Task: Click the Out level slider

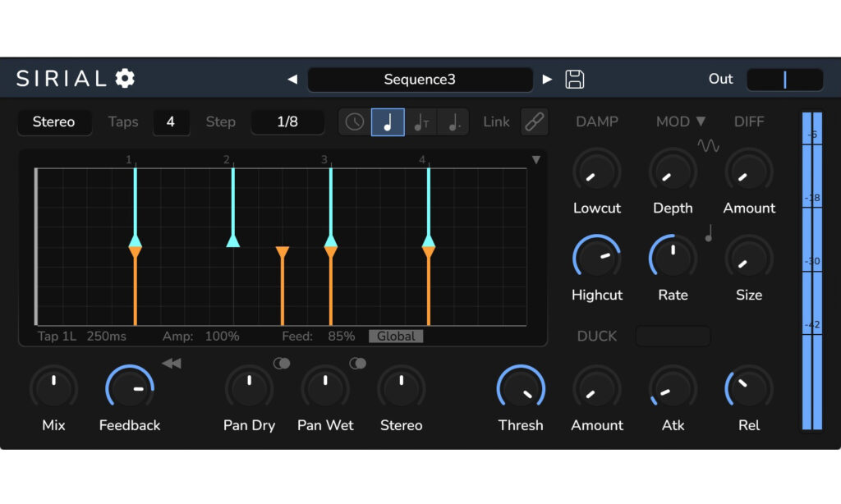Action: coord(784,80)
